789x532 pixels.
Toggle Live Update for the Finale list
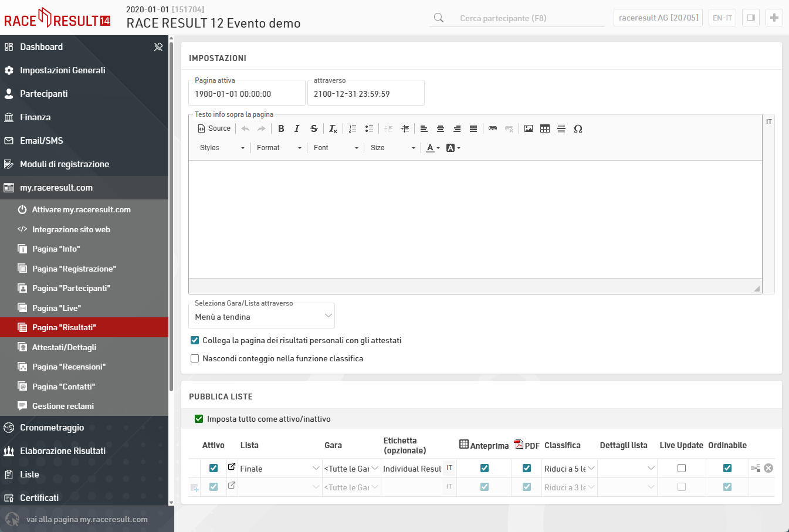pos(682,468)
